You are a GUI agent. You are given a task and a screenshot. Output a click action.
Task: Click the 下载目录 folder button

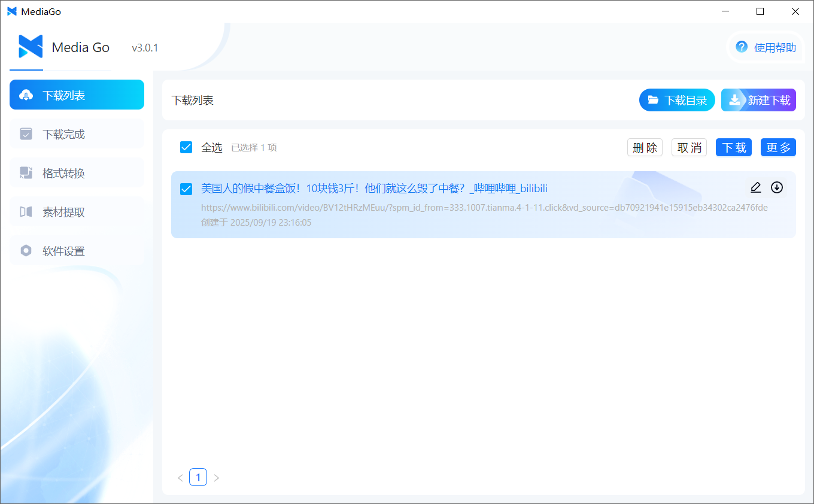[x=677, y=100]
